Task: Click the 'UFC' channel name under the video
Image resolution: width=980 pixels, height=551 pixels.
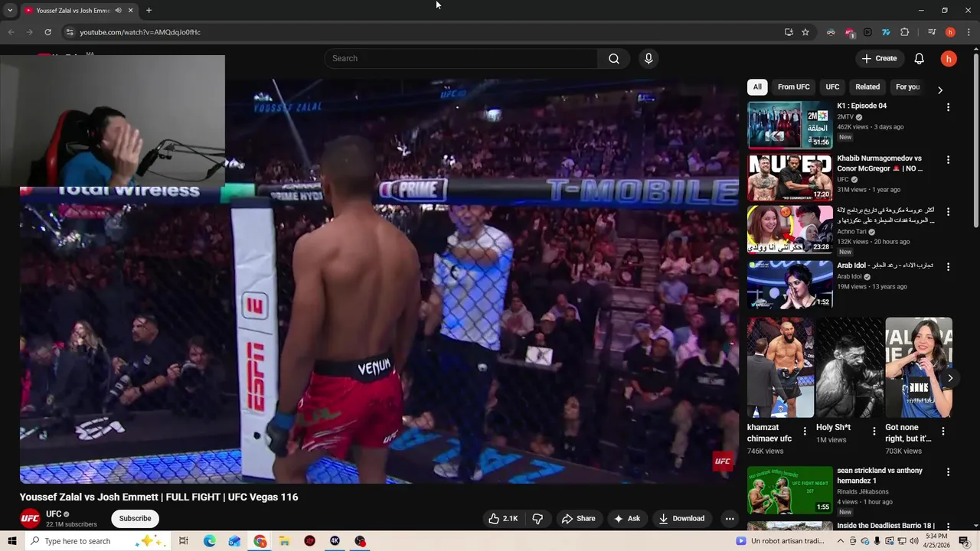Action: 54,514
